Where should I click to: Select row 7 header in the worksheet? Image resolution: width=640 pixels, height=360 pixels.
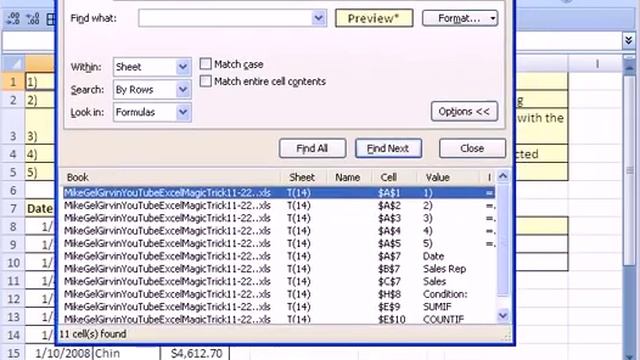point(13,209)
